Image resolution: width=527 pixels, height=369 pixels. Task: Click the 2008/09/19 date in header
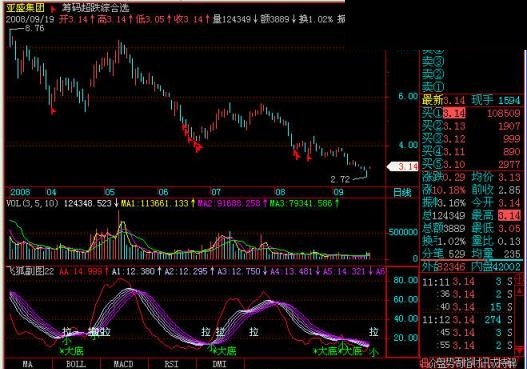pyautogui.click(x=30, y=19)
